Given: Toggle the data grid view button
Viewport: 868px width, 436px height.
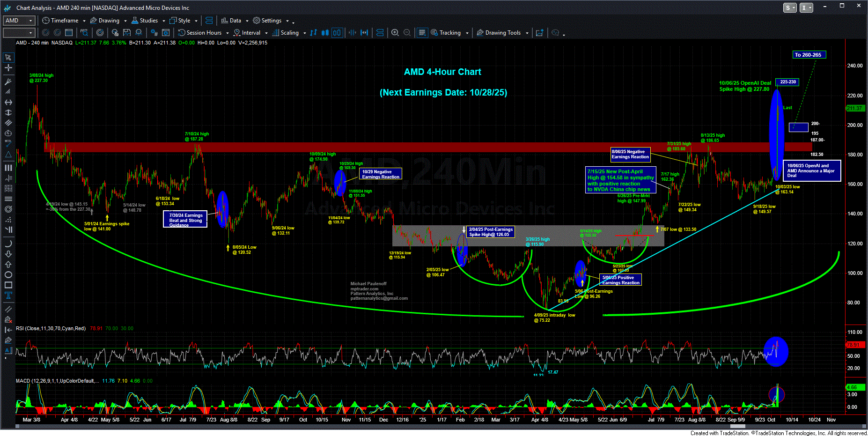Looking at the screenshot, I should (x=422, y=33).
